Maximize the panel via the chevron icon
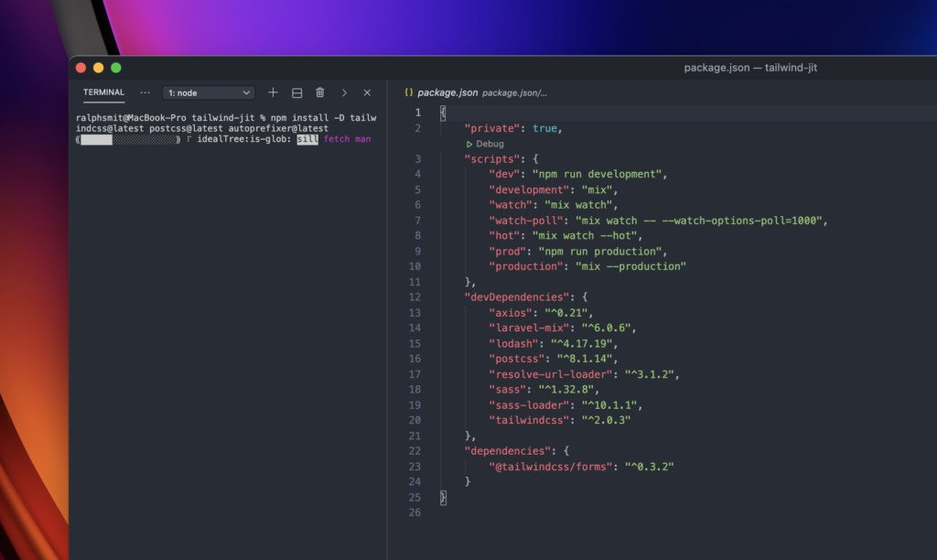 pyautogui.click(x=344, y=92)
